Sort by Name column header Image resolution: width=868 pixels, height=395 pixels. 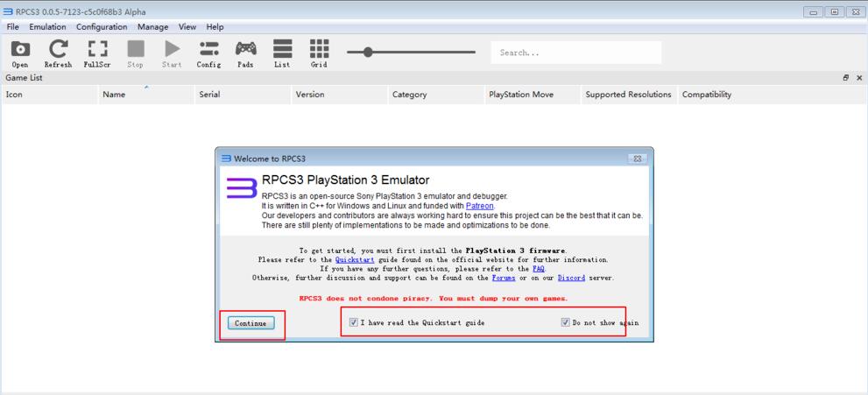tap(147, 95)
